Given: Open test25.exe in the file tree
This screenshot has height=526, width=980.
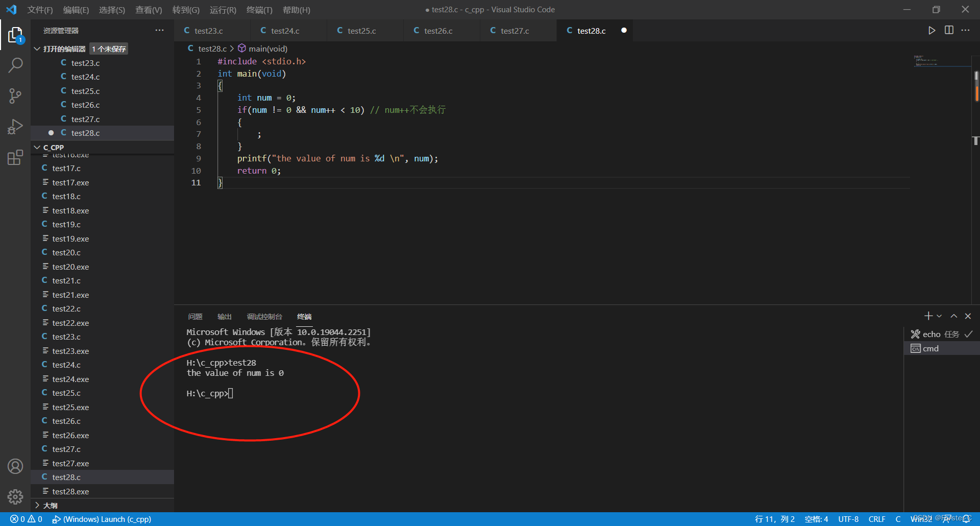Looking at the screenshot, I should [102, 407].
